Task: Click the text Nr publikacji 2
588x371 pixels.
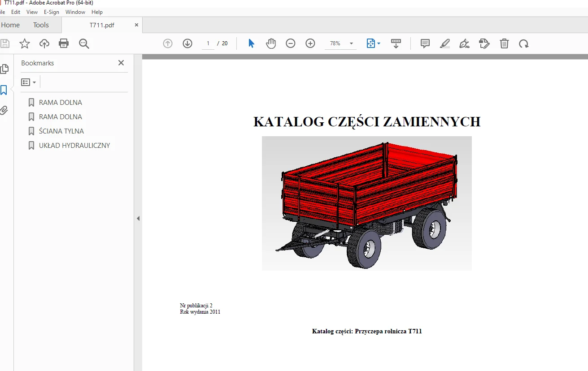Action: (x=196, y=306)
